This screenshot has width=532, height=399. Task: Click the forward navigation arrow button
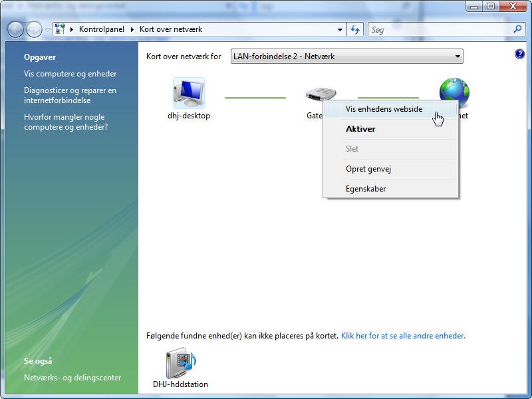click(x=34, y=29)
